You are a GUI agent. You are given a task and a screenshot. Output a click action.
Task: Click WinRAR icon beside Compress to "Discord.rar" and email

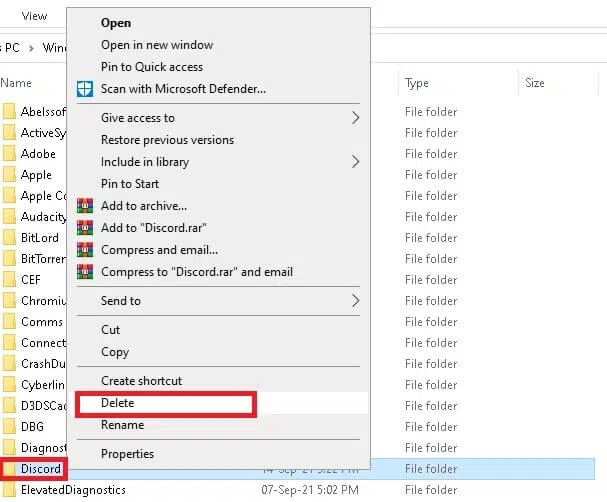pos(85,272)
